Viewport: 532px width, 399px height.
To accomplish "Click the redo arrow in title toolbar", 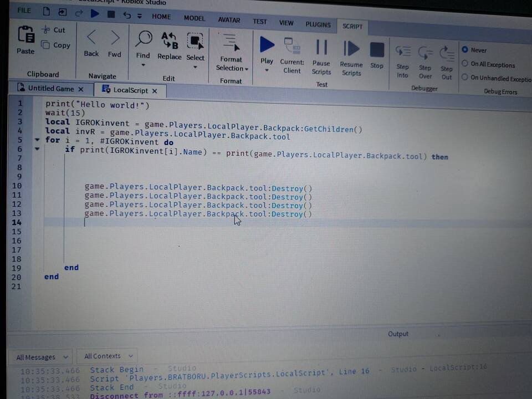I will coord(79,13).
